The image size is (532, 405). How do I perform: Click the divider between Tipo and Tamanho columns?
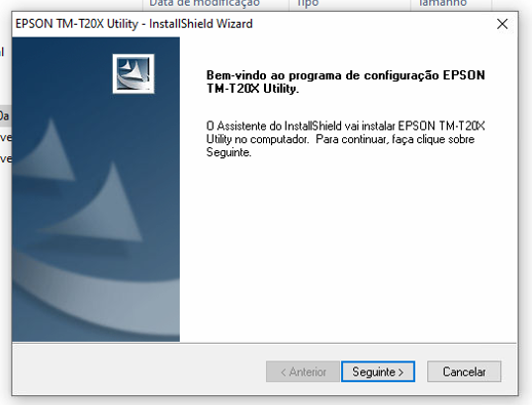[411, 4]
